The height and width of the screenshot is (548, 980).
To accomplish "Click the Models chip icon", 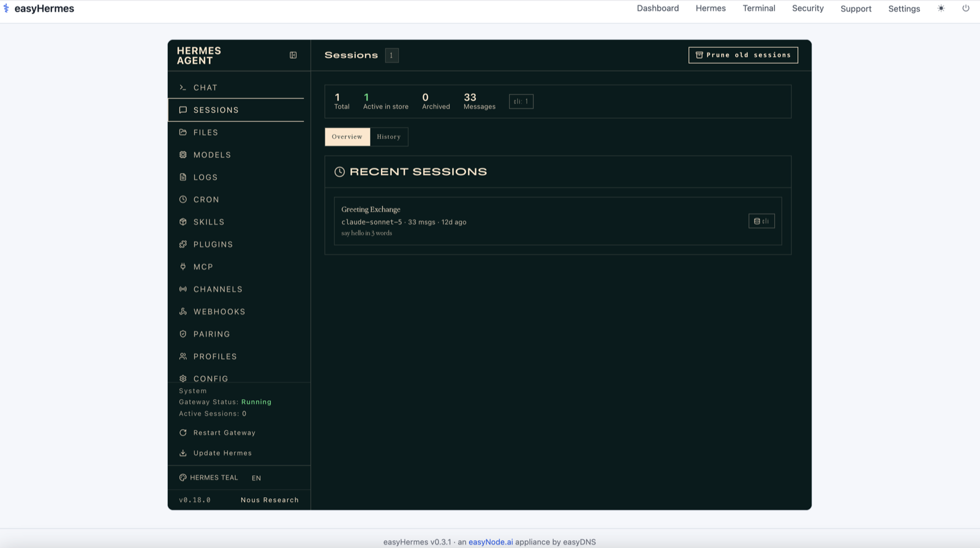I will click(183, 155).
